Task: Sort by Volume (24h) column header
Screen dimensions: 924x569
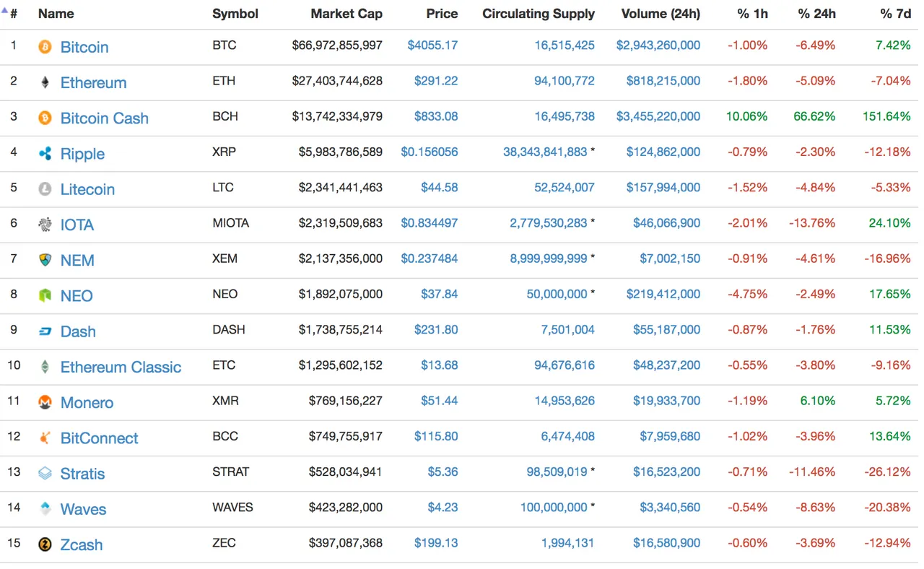Action: coord(661,14)
